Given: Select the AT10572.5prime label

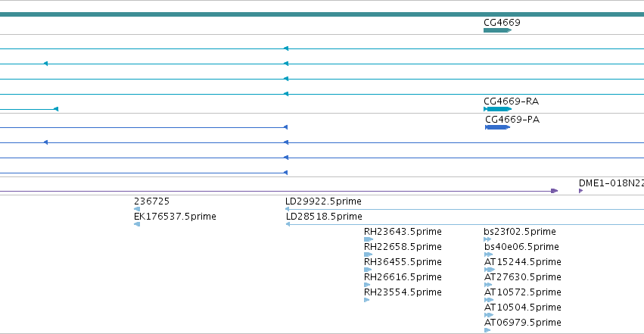Looking at the screenshot, I should click(x=523, y=292).
